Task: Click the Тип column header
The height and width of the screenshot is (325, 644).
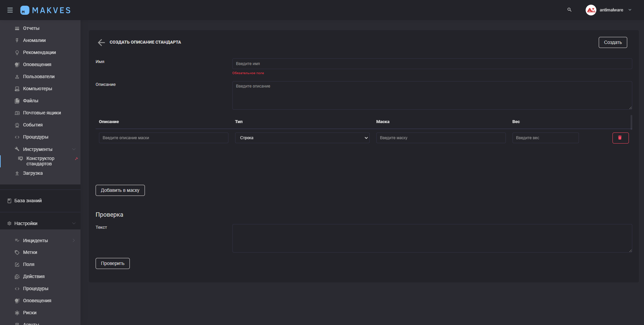Action: coord(239,122)
